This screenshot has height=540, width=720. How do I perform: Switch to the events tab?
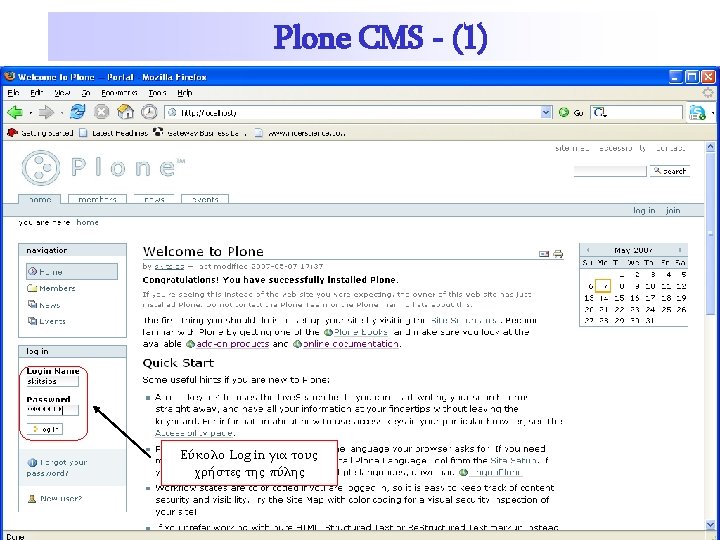[x=205, y=199]
